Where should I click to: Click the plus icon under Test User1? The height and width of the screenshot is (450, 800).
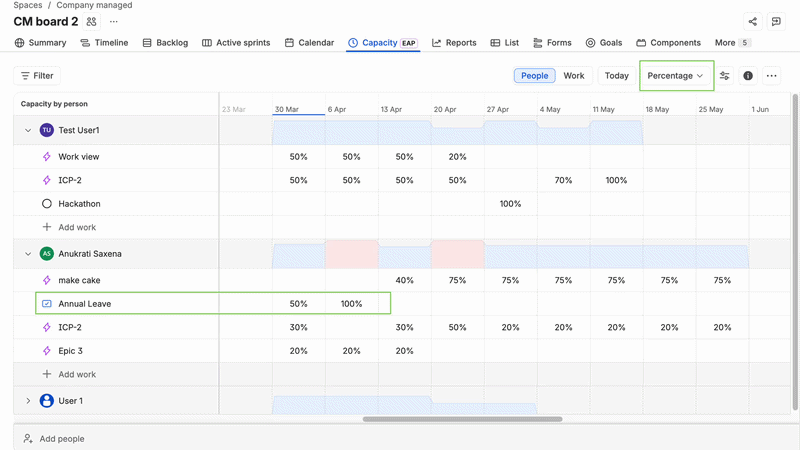46,227
